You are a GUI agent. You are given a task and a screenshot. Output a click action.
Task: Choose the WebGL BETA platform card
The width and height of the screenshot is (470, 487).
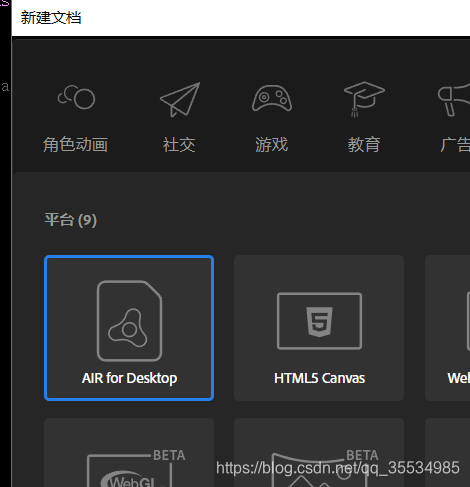[x=129, y=452]
